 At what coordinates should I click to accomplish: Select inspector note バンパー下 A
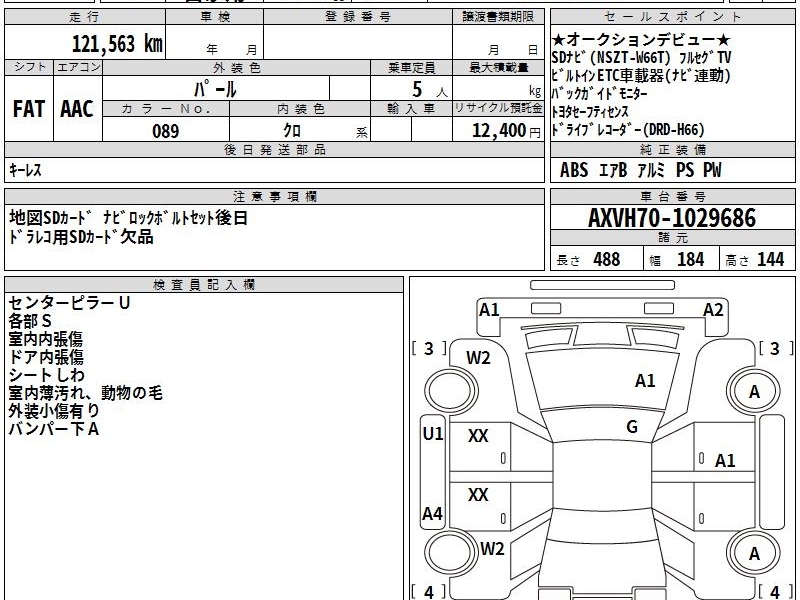[x=54, y=429]
